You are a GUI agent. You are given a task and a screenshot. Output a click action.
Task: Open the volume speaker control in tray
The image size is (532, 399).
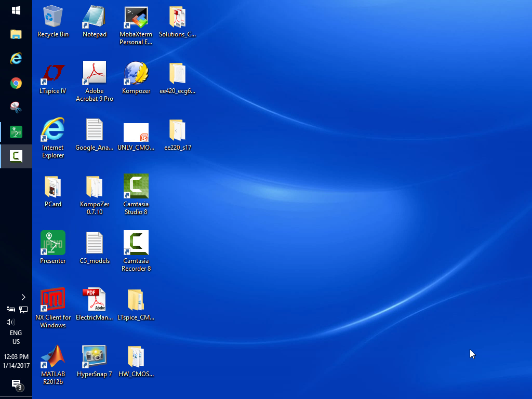(x=10, y=322)
